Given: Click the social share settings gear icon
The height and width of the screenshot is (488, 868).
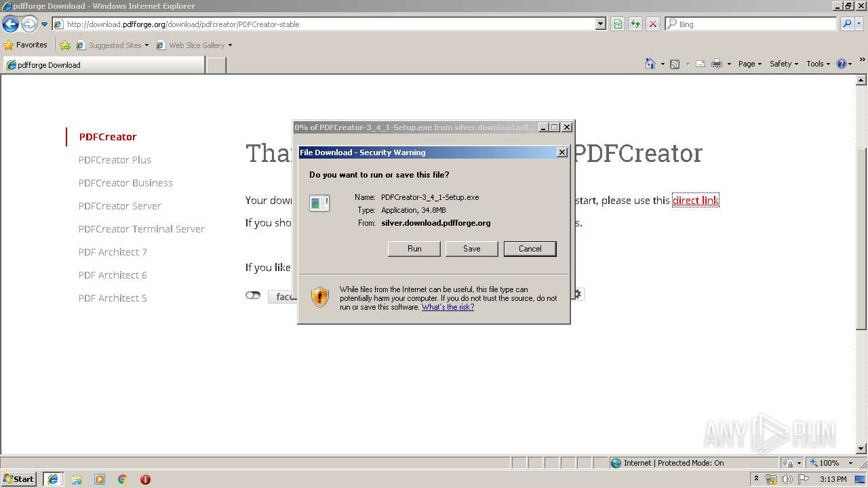Looking at the screenshot, I should point(578,294).
